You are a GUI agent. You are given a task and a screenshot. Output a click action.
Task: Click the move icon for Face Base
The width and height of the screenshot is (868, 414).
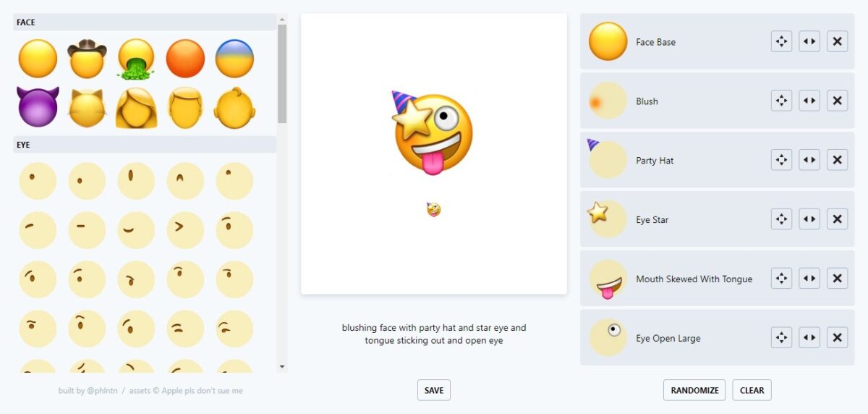tap(781, 42)
